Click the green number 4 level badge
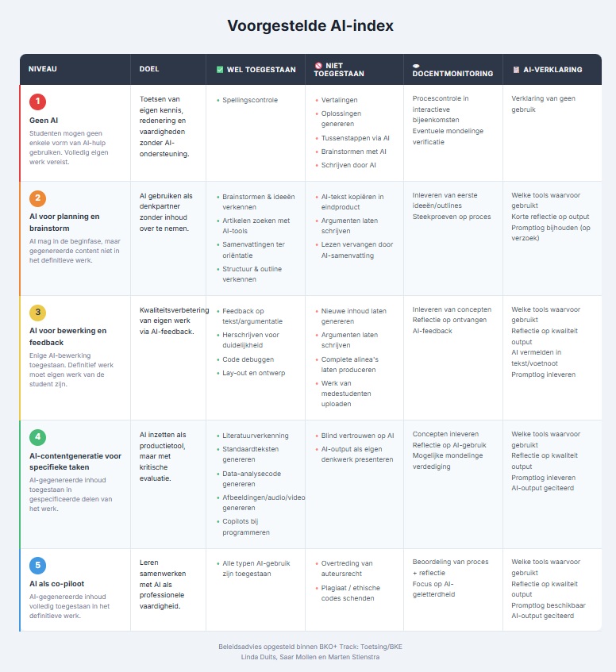Image resolution: width=616 pixels, height=672 pixels. (37, 437)
